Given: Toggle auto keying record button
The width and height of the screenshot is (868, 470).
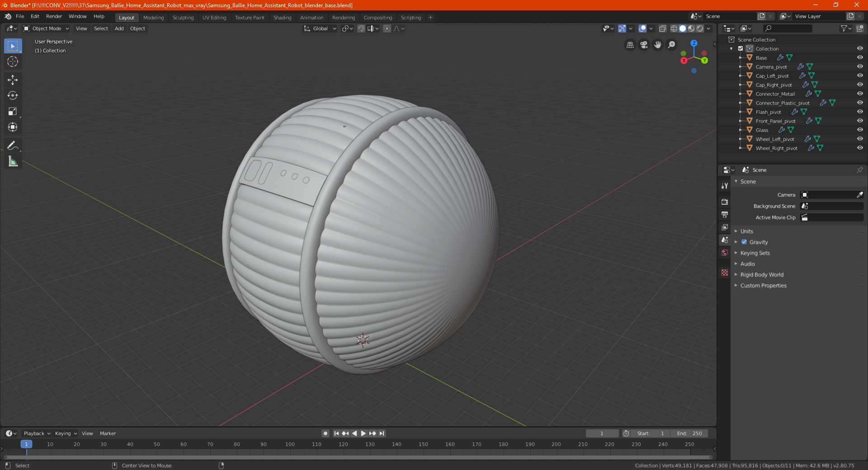Looking at the screenshot, I should point(325,433).
